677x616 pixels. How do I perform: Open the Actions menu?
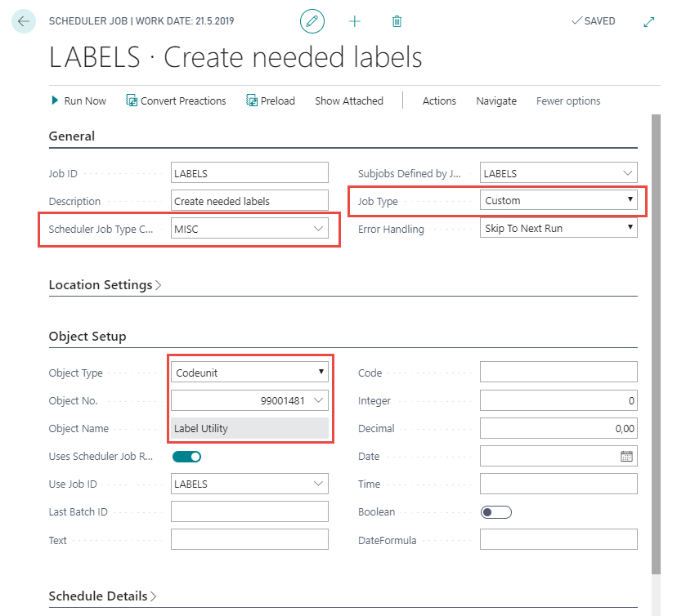[439, 100]
